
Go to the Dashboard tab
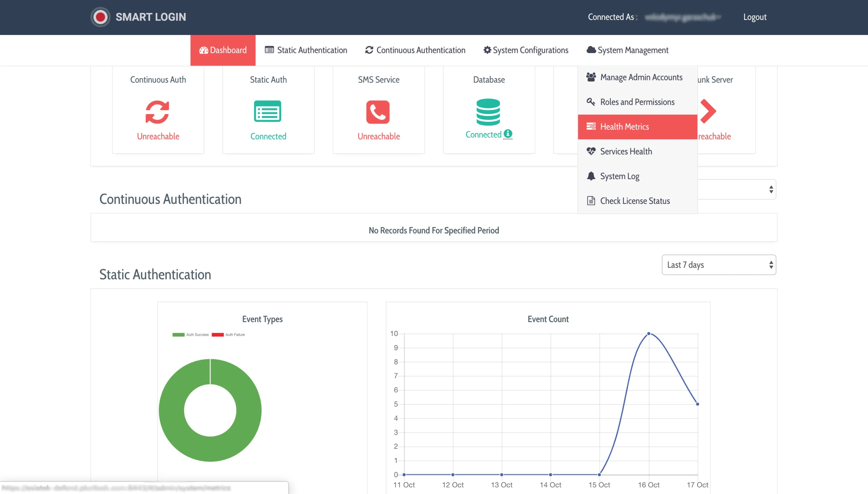(x=223, y=50)
